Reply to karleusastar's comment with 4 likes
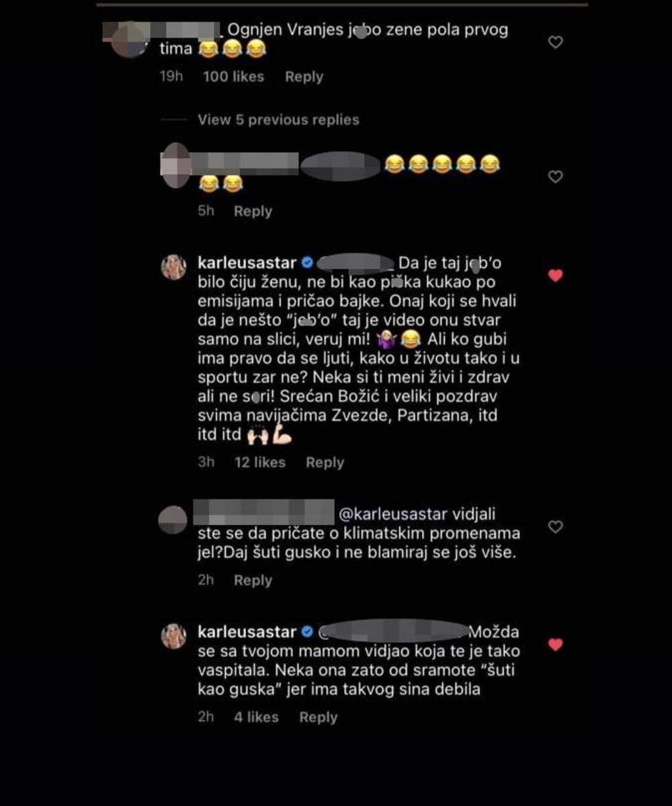 tap(318, 717)
